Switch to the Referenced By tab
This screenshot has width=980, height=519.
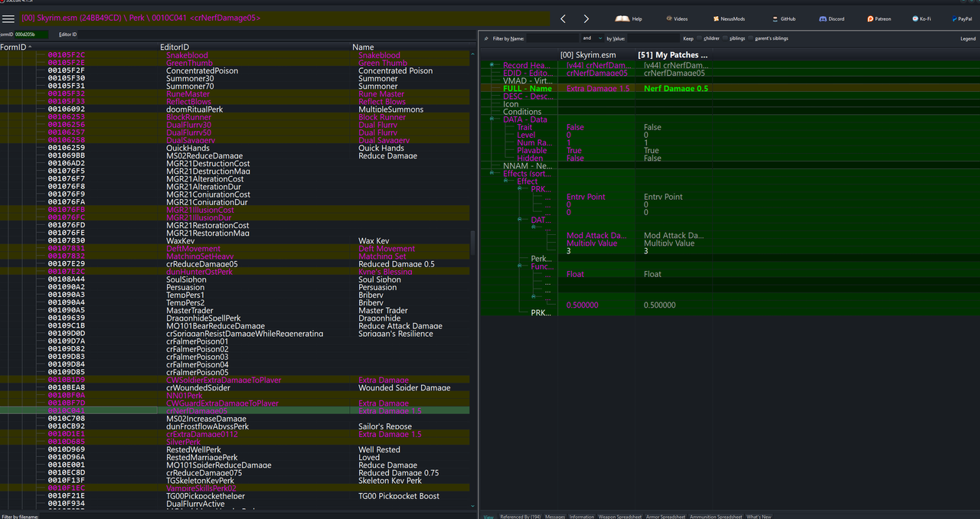(x=520, y=517)
